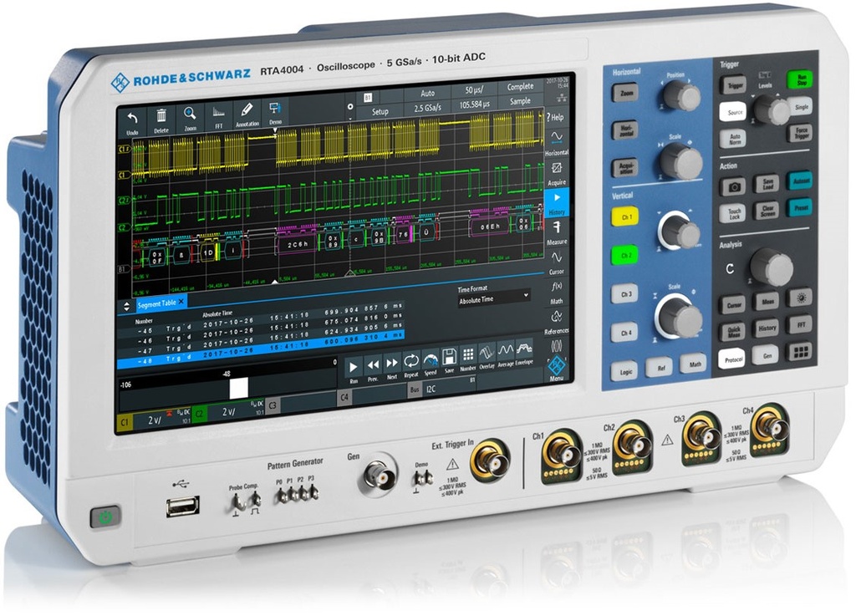Screen dimensions: 856x616
Task: Push the apps grid button beside Gen
Action: (800, 352)
